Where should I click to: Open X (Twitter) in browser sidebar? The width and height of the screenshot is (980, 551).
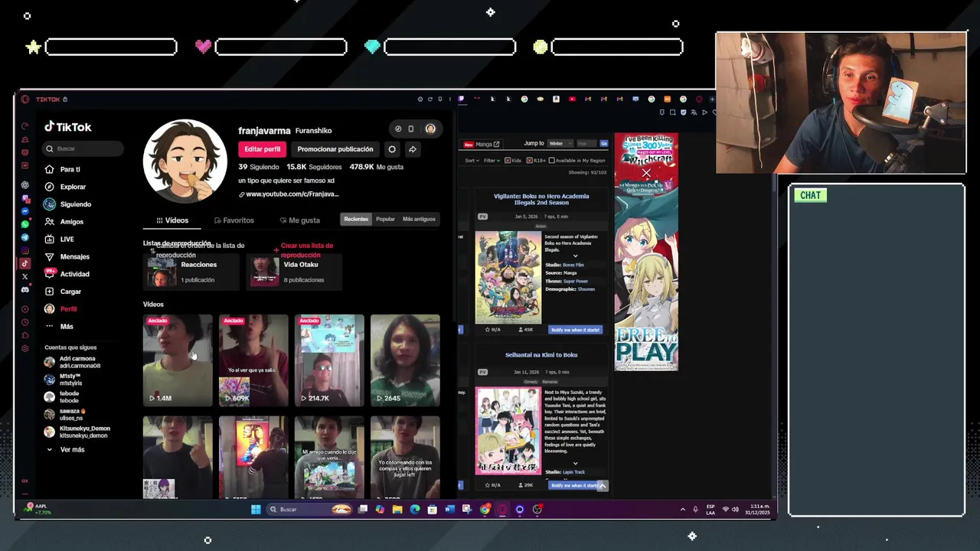pyautogui.click(x=25, y=276)
